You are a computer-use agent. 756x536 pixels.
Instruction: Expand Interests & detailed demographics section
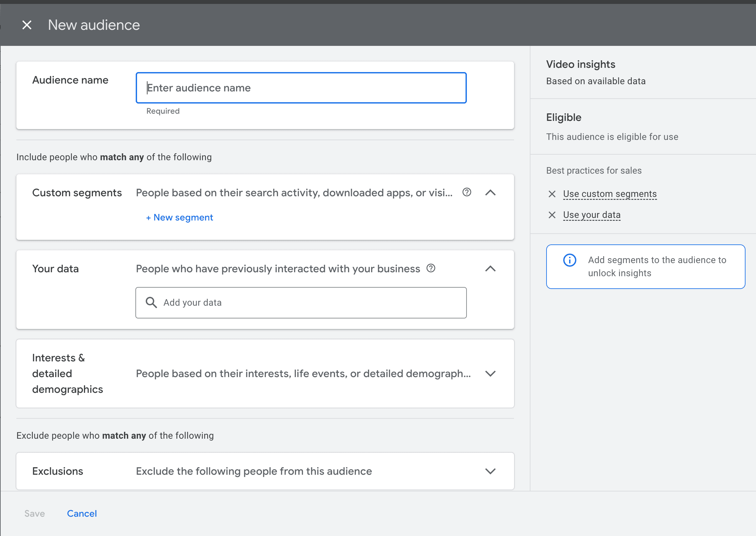[x=490, y=373]
